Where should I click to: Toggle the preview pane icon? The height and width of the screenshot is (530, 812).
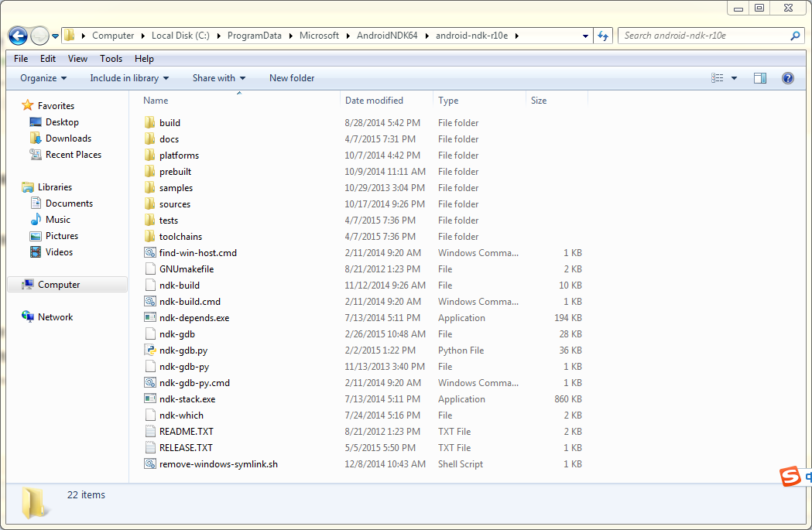pyautogui.click(x=759, y=78)
